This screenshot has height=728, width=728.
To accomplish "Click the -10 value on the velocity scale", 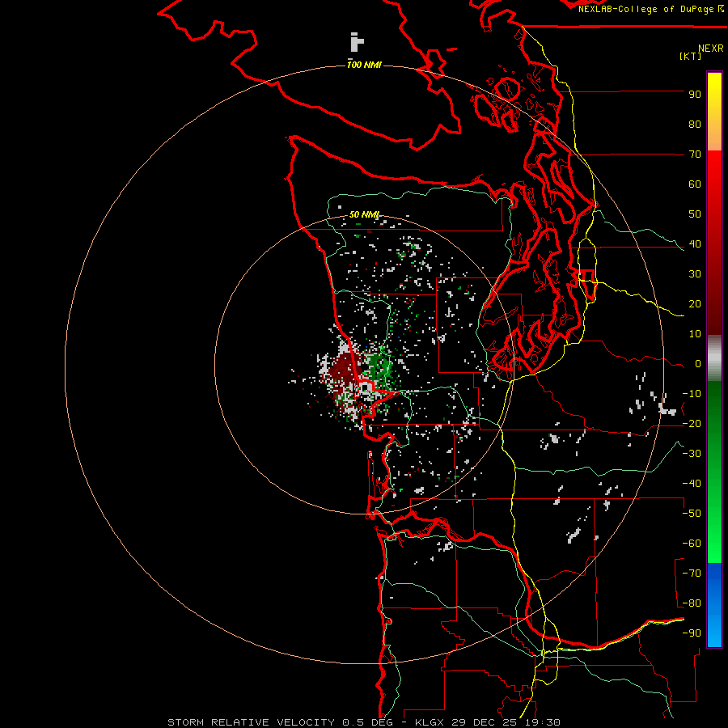I will tap(692, 394).
